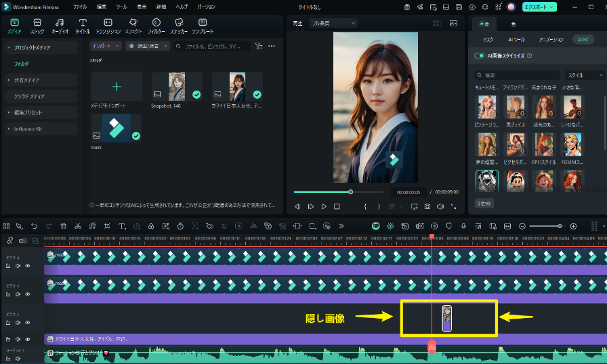Click stop button in preview
Image resolution: width=607 pixels, height=364 pixels.
tap(337, 207)
